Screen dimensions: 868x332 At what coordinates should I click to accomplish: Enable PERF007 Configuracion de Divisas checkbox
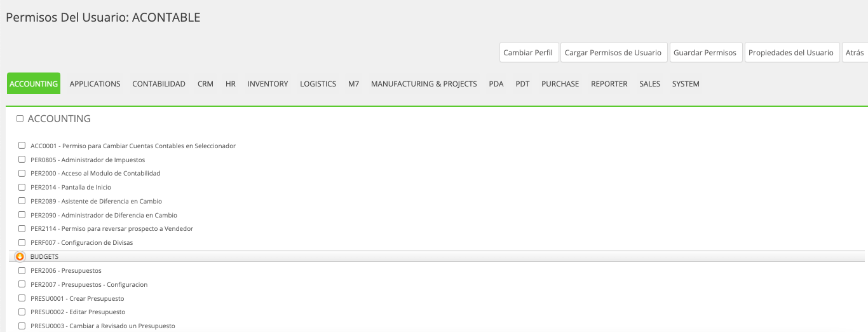[22, 242]
